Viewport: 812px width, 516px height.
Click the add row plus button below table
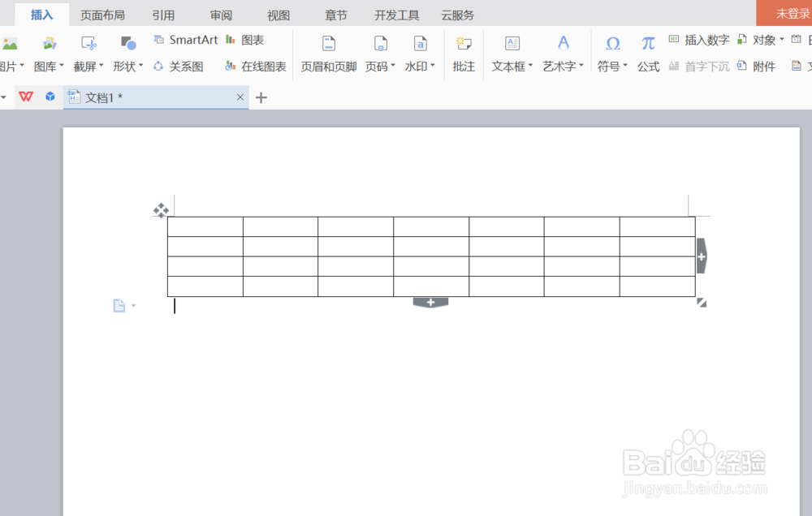[x=430, y=301]
